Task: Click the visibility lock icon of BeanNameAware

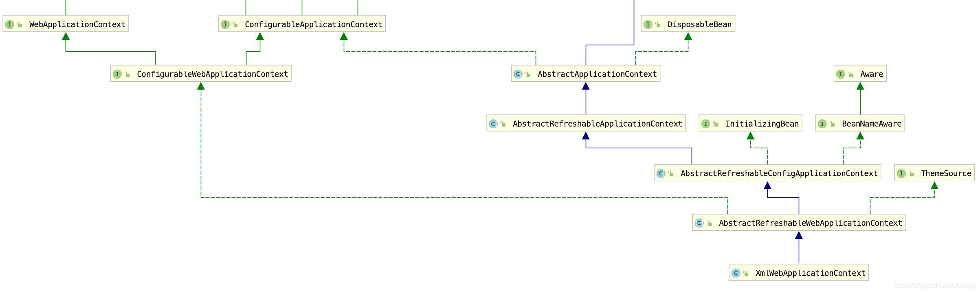Action: pos(832,124)
